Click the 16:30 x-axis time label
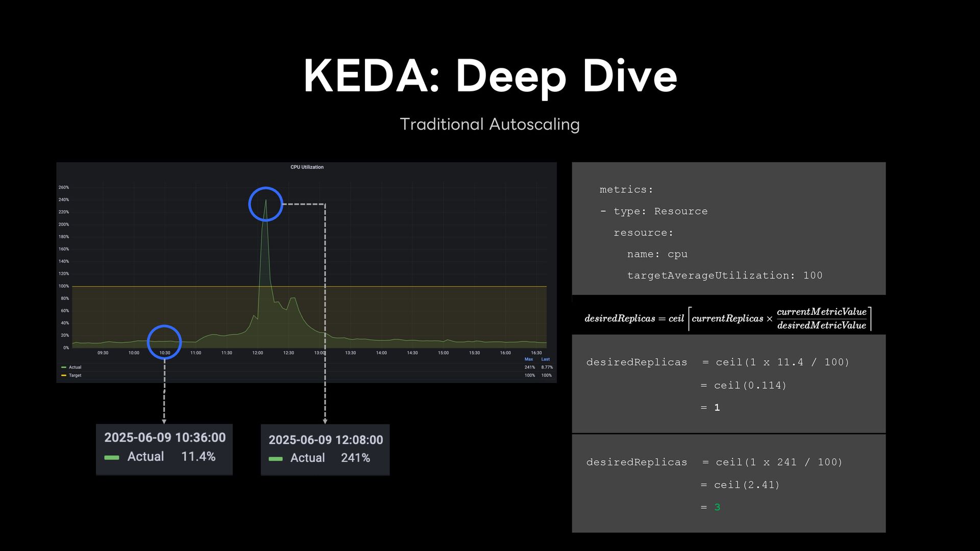 (x=536, y=353)
